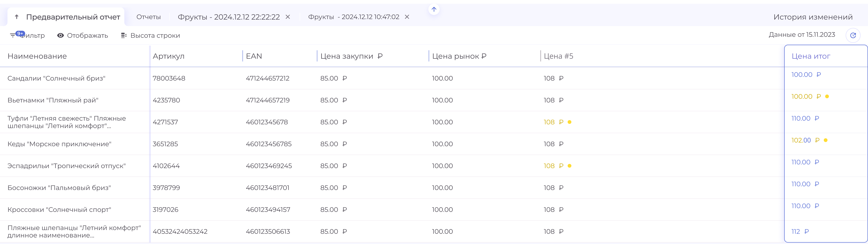Select the Кеды "Морское приключение" row name
The width and height of the screenshot is (868, 244).
click(x=59, y=144)
